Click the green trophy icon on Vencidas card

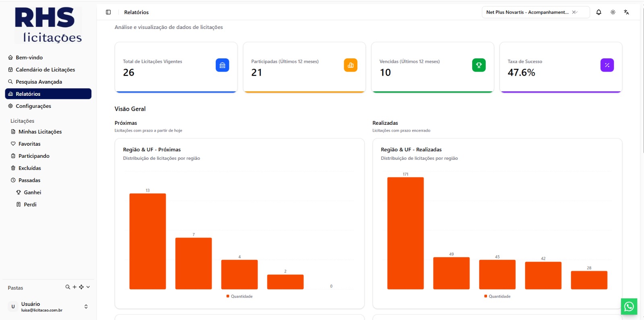479,65
